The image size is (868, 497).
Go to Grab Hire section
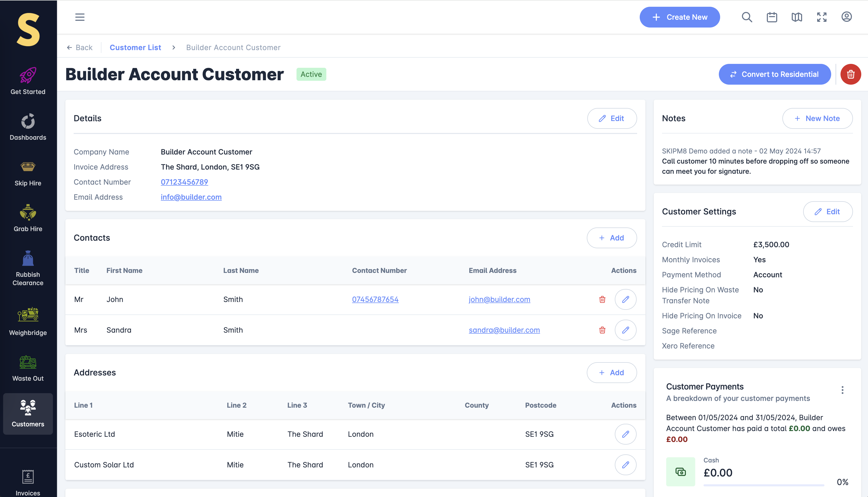click(28, 218)
